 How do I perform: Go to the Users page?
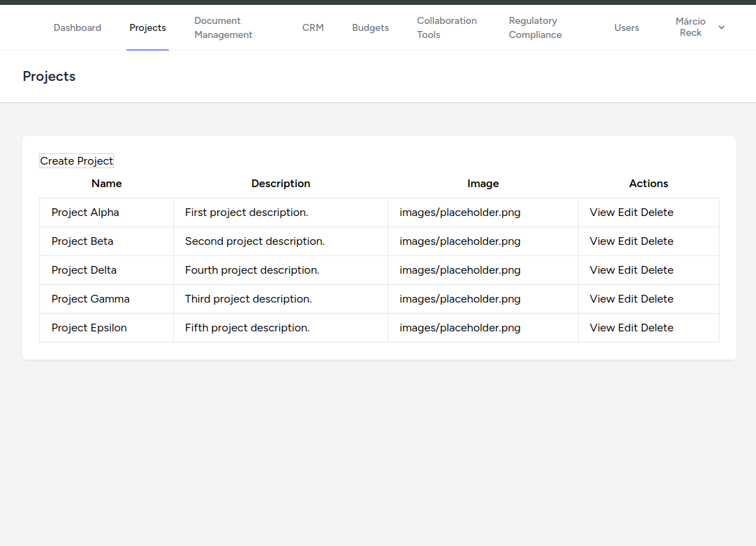coord(627,28)
